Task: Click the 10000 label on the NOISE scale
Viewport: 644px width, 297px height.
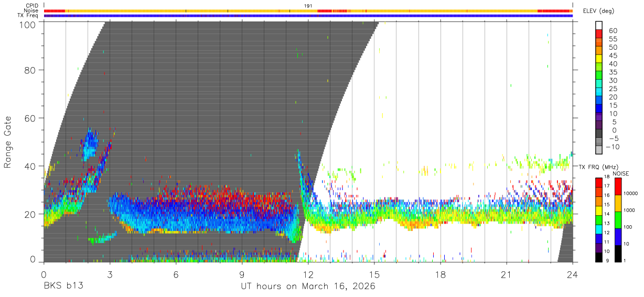Action: (632, 193)
